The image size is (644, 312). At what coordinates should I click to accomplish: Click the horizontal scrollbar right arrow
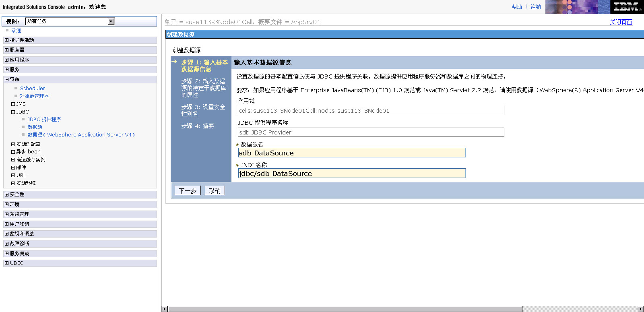641,309
